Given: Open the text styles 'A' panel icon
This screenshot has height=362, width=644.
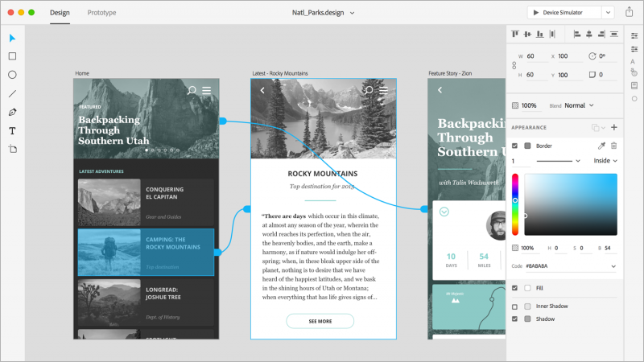Looking at the screenshot, I should pos(633,62).
